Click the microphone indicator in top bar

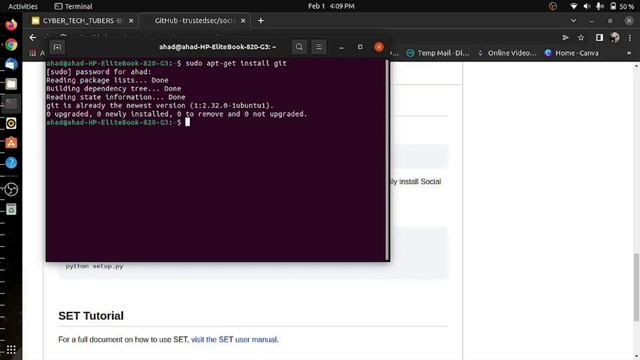pos(600,6)
